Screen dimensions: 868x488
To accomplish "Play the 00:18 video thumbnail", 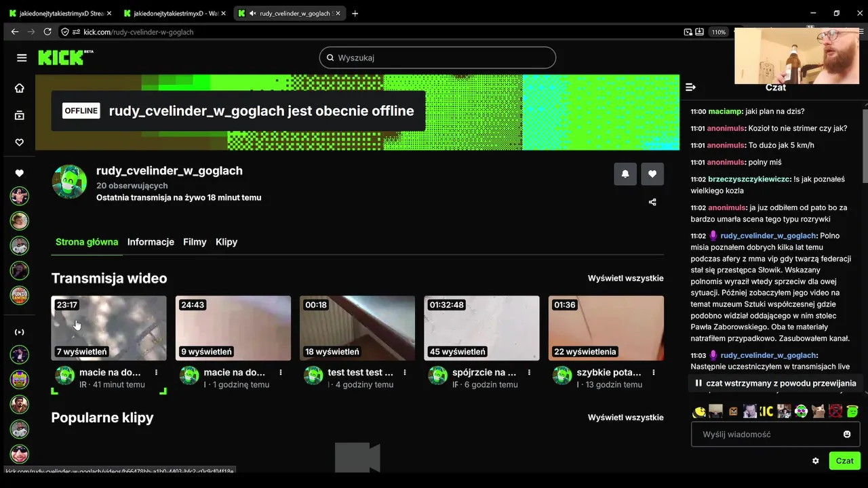I will pyautogui.click(x=357, y=328).
